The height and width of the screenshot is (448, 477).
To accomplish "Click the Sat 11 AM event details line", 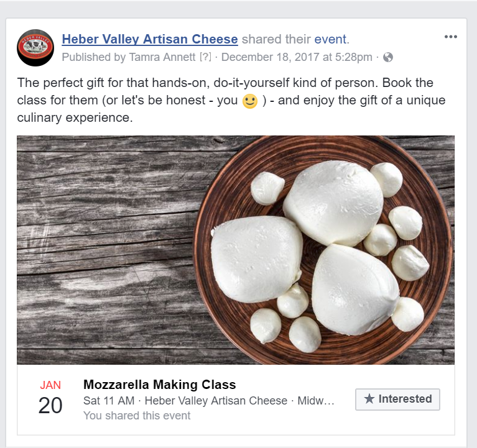I will click(209, 401).
